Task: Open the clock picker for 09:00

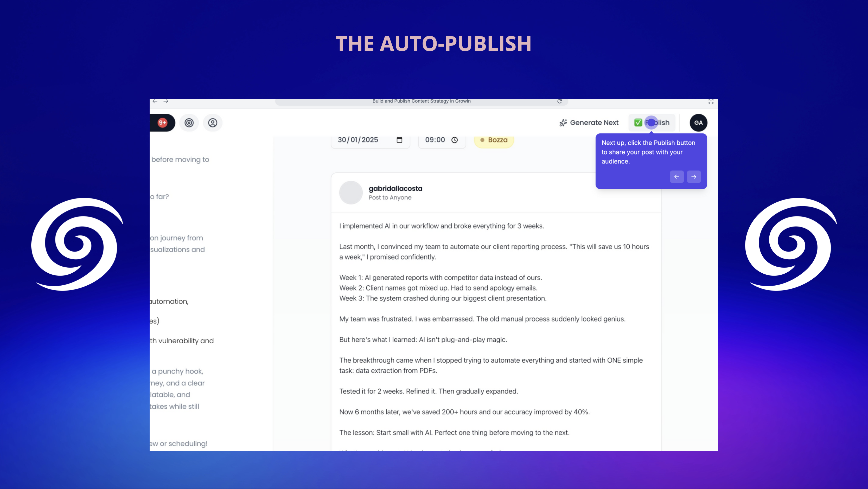Action: point(455,140)
